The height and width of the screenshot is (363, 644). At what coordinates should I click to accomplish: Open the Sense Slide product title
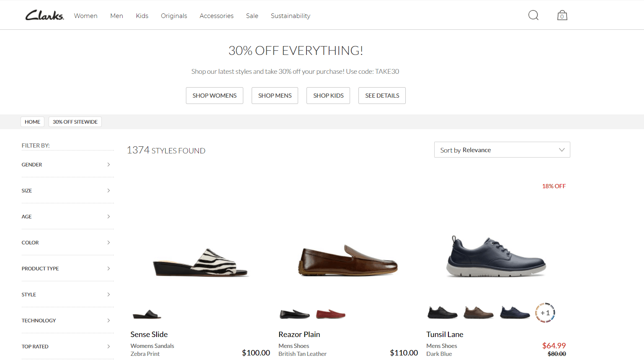tap(149, 334)
